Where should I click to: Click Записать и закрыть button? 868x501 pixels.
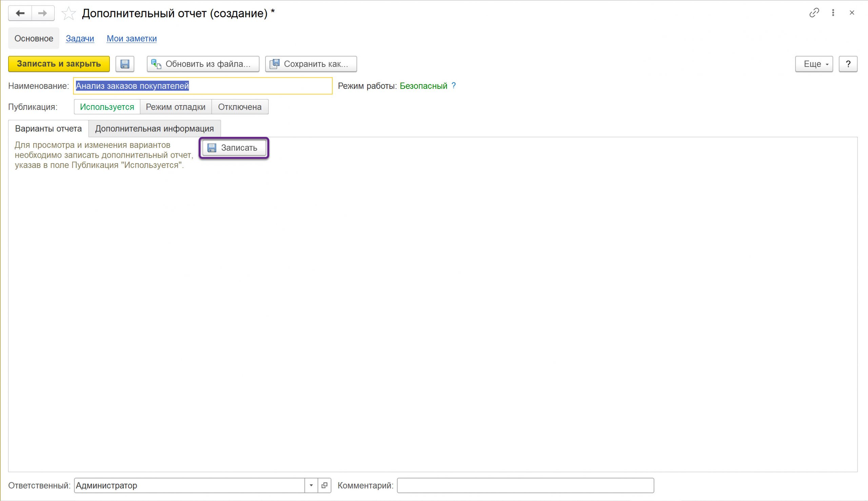point(59,64)
